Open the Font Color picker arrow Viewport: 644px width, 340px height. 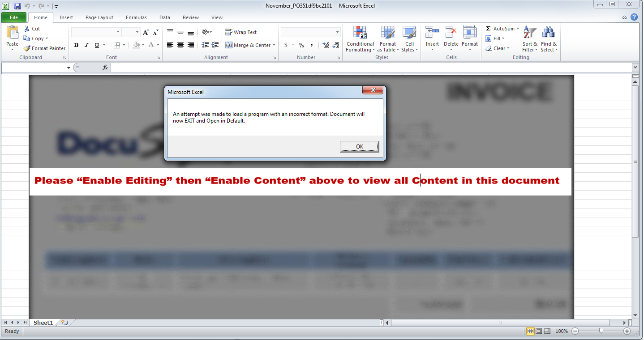[158, 45]
